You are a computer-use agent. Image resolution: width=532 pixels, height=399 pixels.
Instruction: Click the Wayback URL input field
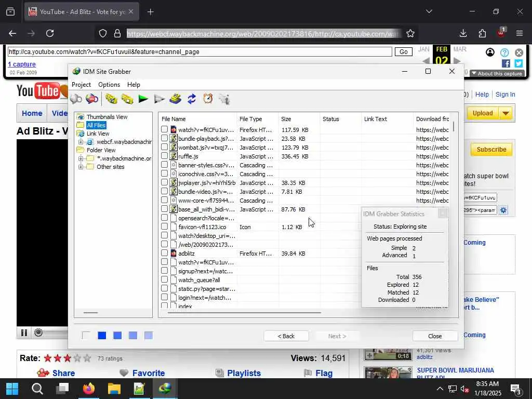coord(200,51)
